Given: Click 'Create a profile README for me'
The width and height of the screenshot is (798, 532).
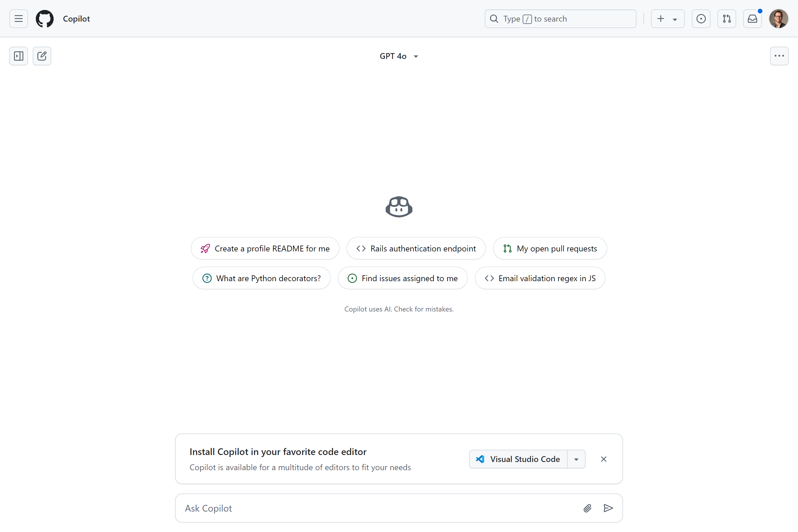Looking at the screenshot, I should pyautogui.click(x=265, y=248).
